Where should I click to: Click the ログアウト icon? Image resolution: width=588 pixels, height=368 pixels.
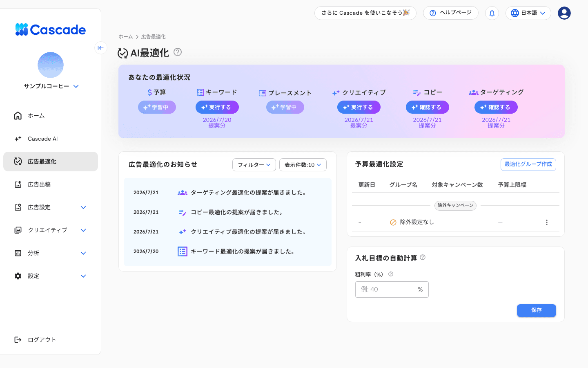pyautogui.click(x=18, y=340)
